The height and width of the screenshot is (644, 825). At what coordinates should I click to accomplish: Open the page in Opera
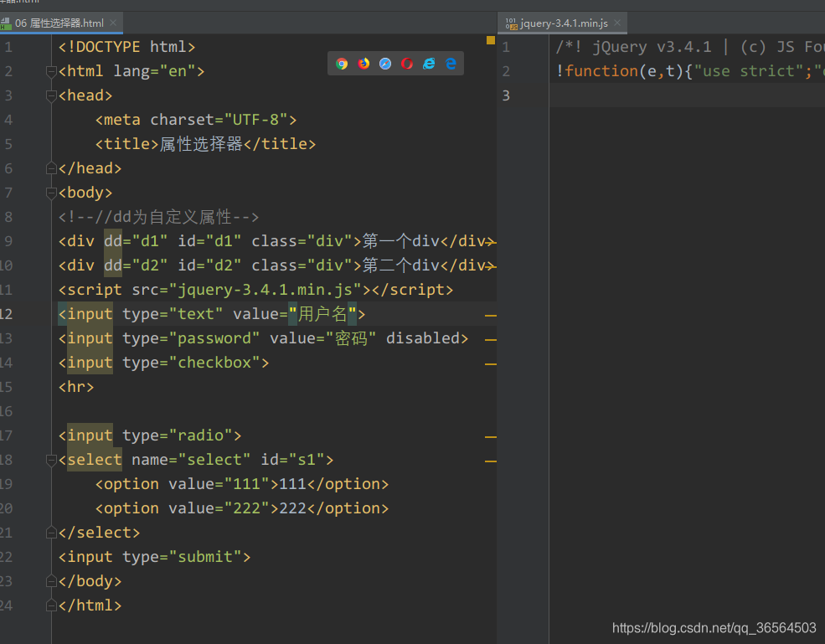[x=406, y=63]
